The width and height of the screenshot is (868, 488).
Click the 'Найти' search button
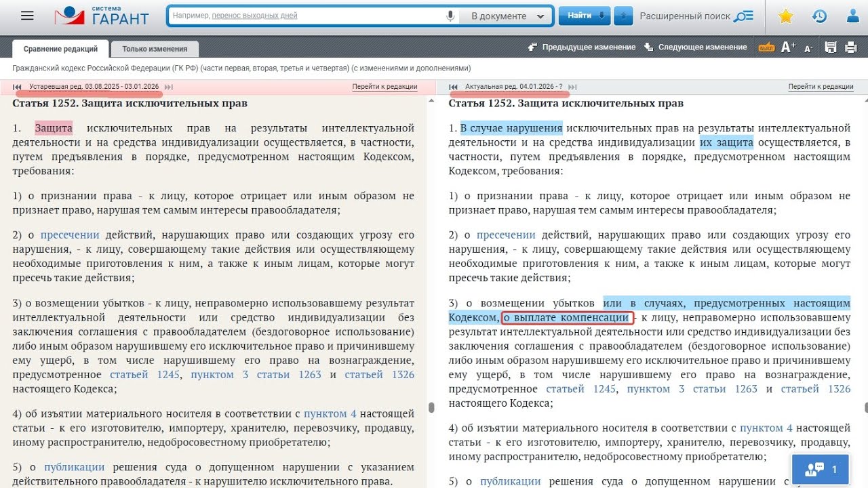(585, 16)
